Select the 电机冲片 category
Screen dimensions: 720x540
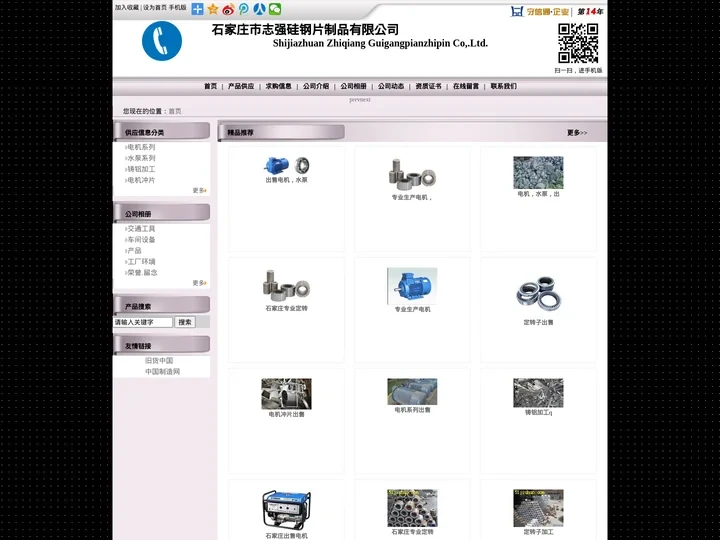(141, 180)
